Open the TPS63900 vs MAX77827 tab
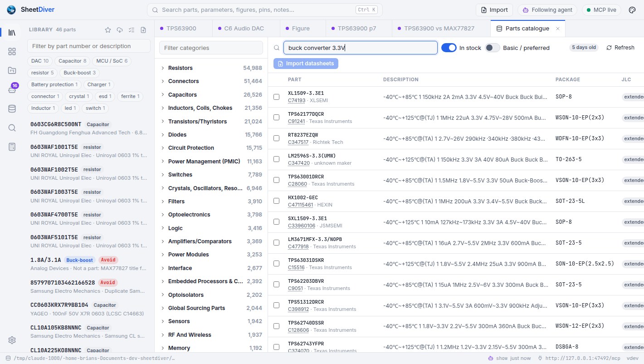The width and height of the screenshot is (644, 364). tap(441, 28)
